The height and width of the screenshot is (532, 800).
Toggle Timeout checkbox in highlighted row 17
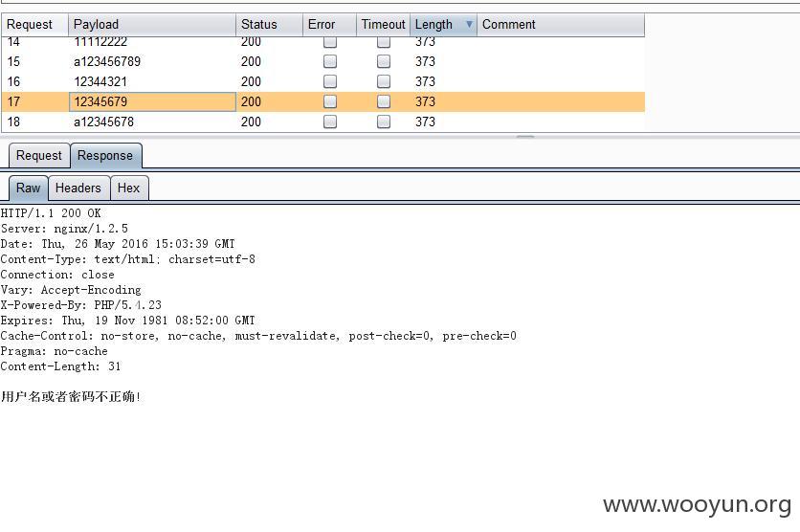(x=384, y=101)
